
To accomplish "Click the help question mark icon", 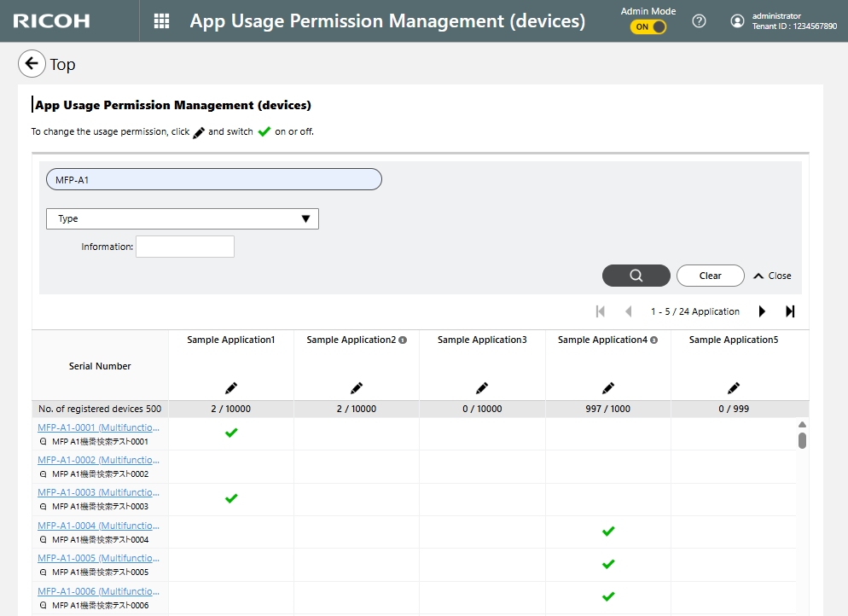I will (x=699, y=21).
